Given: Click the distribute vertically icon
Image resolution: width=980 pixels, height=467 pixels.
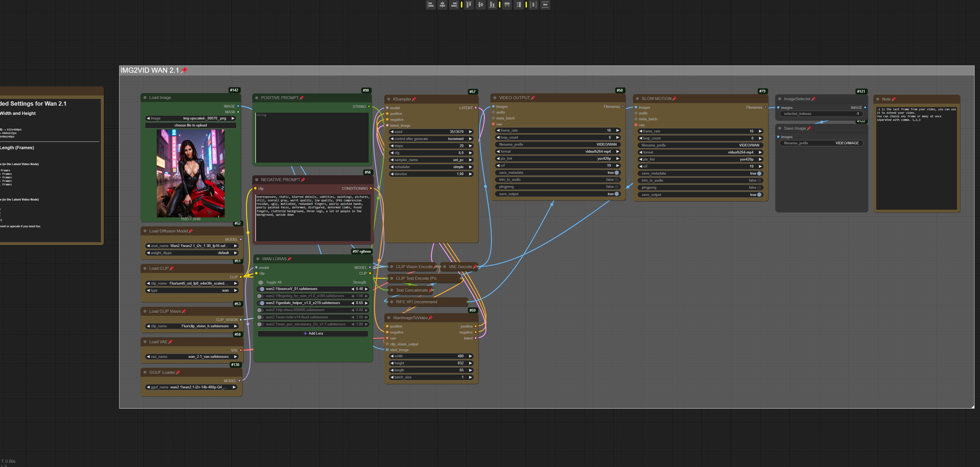Looking at the screenshot, I should click(545, 5).
